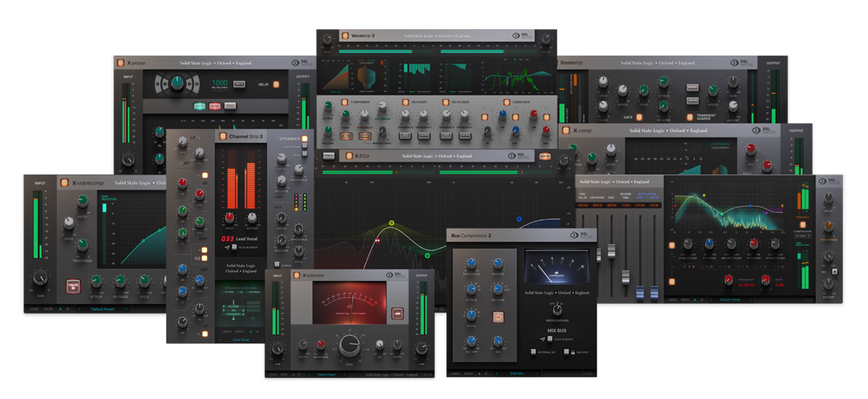Viewport: 868px width, 399px height.
Task: Select preset slot A in the reverb plug-in
Action: [696, 298]
